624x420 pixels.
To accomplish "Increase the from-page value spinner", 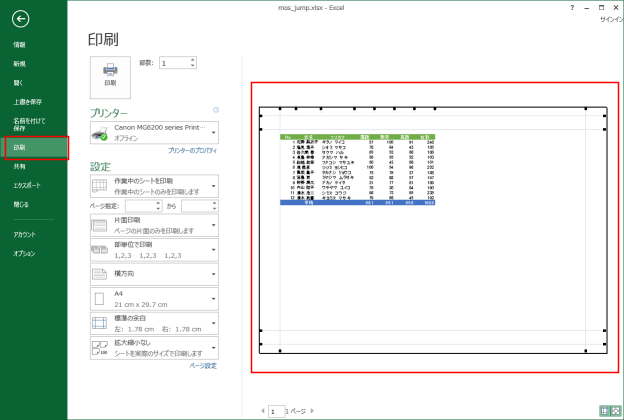I will [x=158, y=203].
